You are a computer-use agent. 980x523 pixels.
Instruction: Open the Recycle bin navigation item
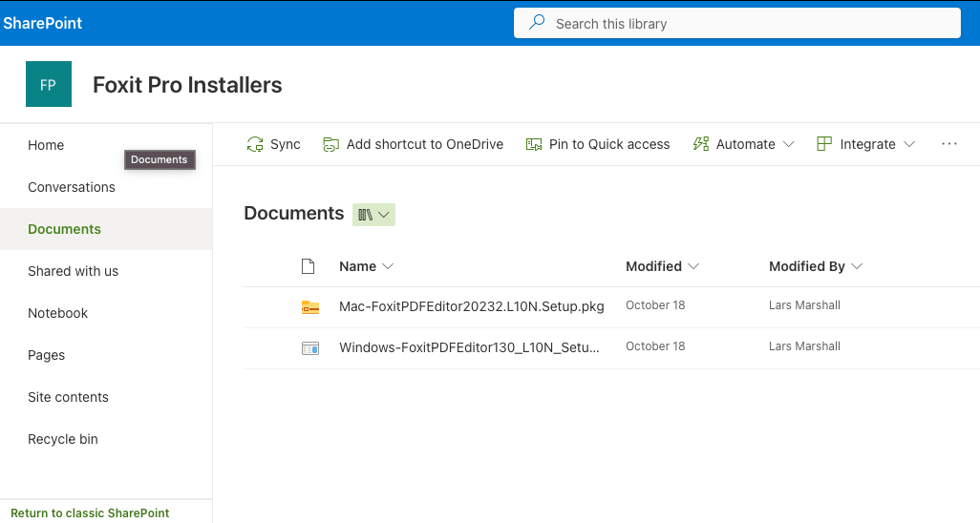pyautogui.click(x=63, y=439)
